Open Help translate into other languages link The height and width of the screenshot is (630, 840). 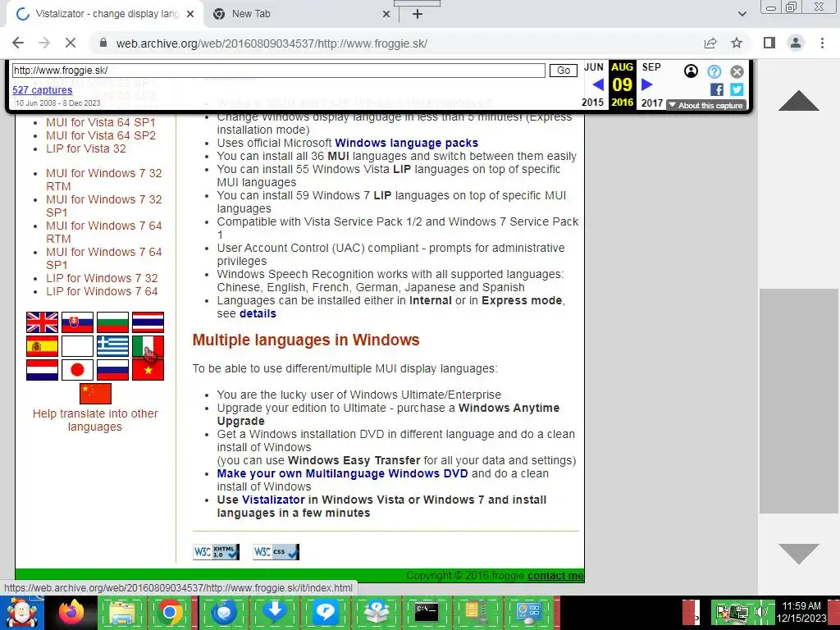(95, 420)
